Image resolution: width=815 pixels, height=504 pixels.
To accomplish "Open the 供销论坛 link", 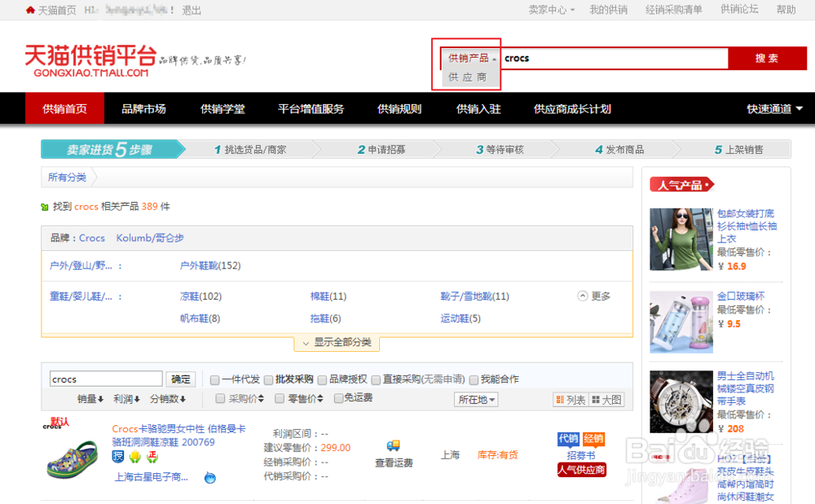I will (739, 9).
